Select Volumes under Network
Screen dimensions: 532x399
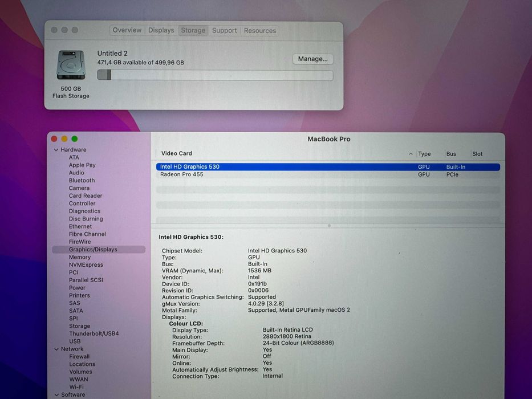point(81,372)
